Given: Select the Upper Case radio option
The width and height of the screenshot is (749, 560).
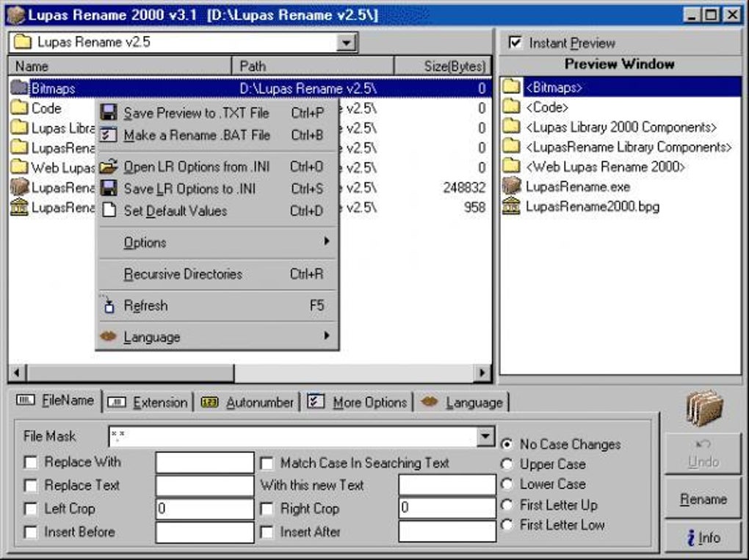Looking at the screenshot, I should tap(507, 464).
